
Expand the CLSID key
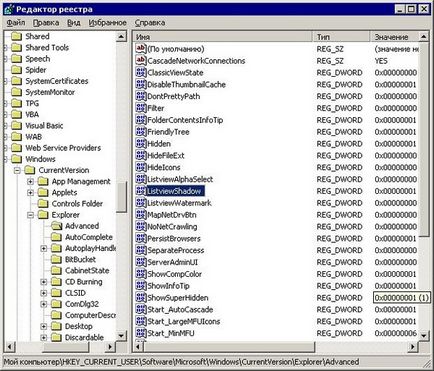tap(44, 293)
